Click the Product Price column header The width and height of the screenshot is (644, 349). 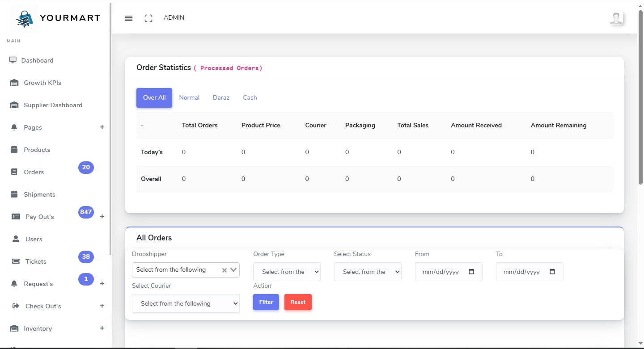pyautogui.click(x=261, y=125)
